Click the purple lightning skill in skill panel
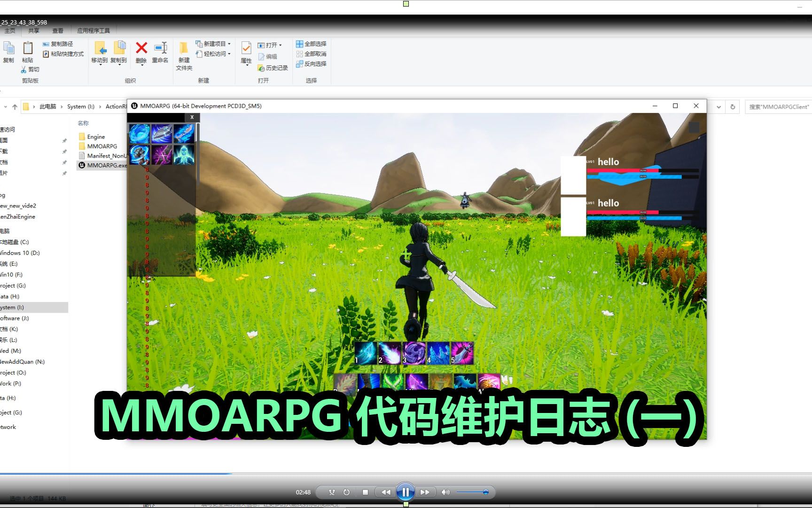812x508 pixels. (161, 155)
